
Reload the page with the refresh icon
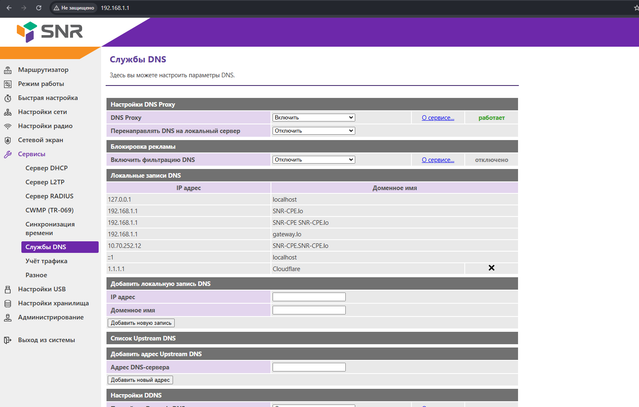38,8
